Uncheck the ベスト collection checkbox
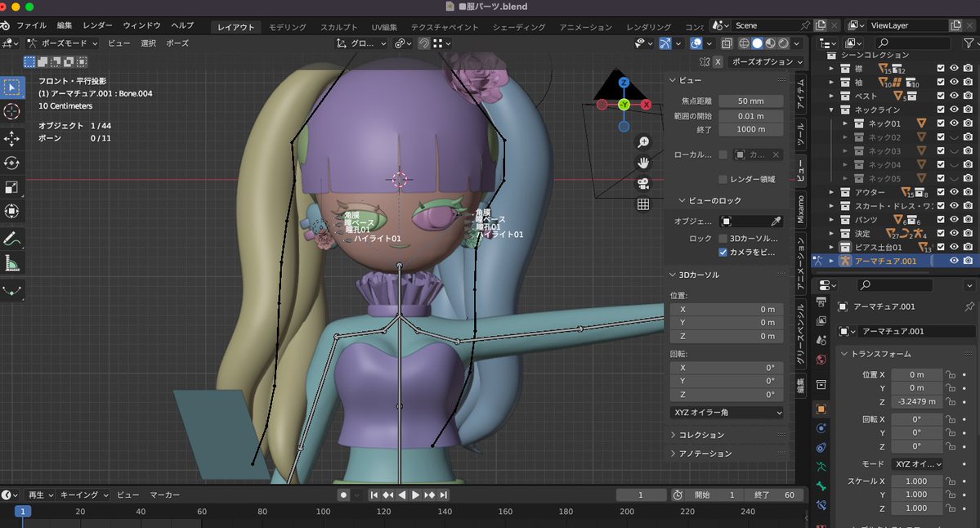Screen dimensions: 980x528 (x=941, y=96)
